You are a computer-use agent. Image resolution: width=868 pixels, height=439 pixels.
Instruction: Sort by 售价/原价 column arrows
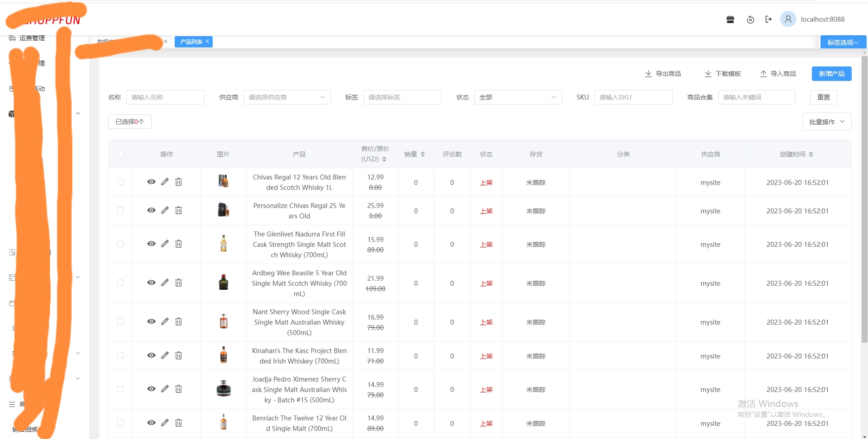384,159
